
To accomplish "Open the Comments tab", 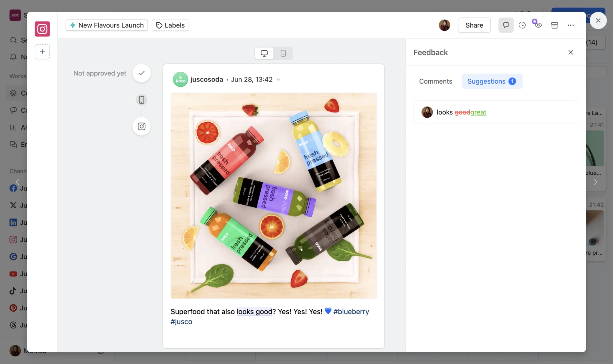I will point(436,82).
